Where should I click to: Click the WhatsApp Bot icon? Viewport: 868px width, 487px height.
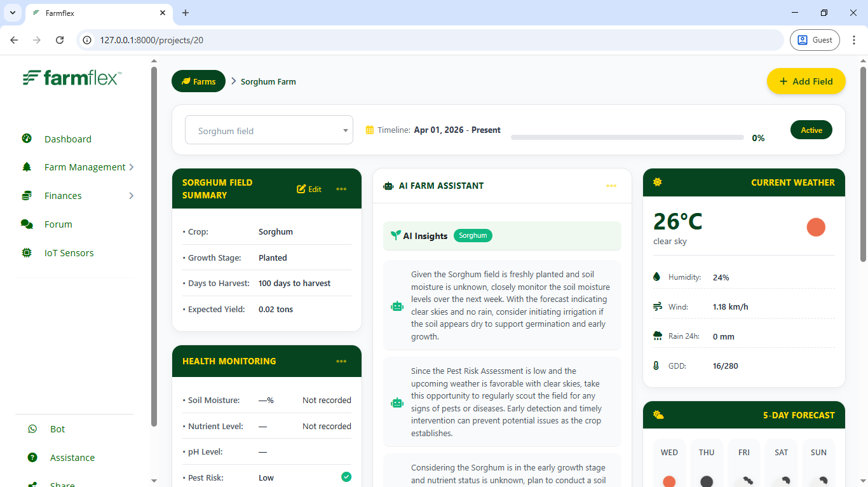pyautogui.click(x=32, y=429)
